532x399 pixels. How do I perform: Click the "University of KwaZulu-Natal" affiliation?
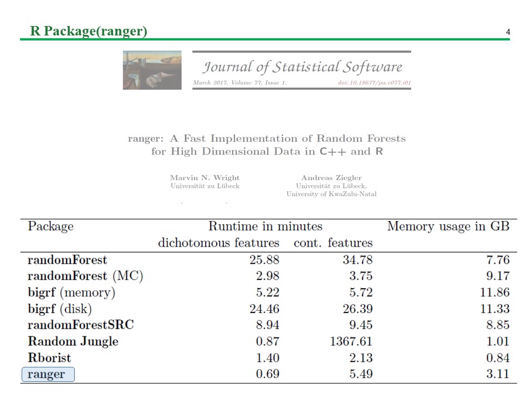[x=331, y=194]
